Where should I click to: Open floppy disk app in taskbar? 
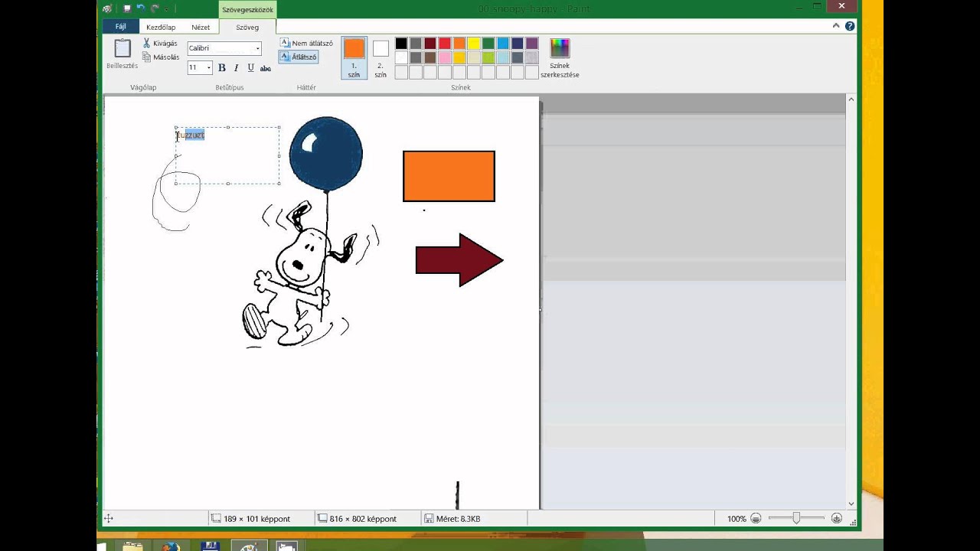pyautogui.click(x=210, y=546)
